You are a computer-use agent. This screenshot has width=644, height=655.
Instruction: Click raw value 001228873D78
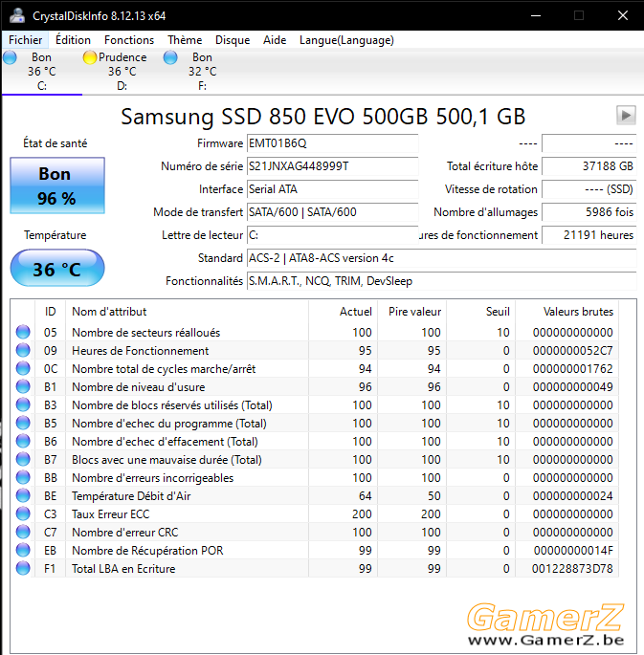point(572,569)
